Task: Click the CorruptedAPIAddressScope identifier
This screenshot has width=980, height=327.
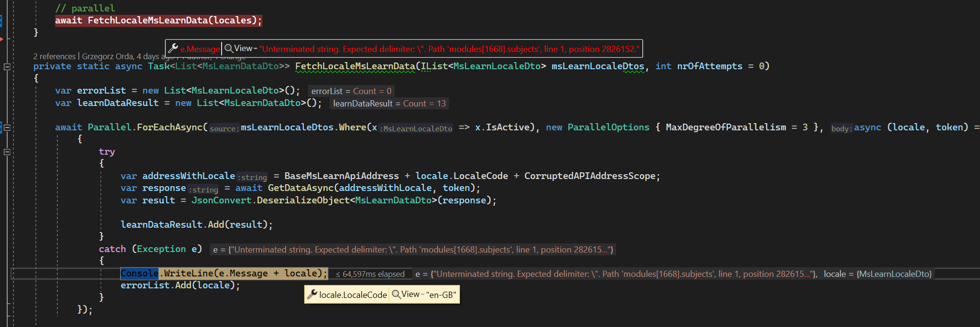Action: pos(590,176)
